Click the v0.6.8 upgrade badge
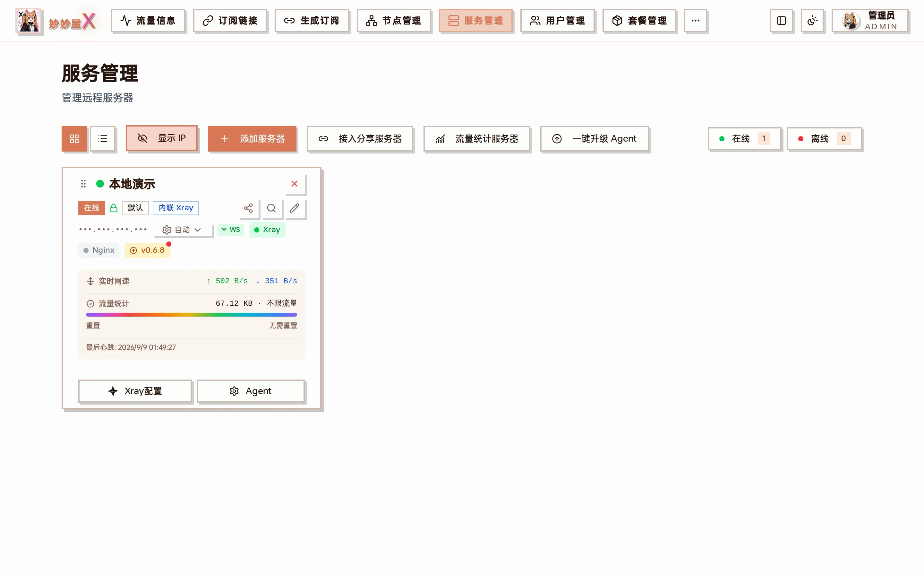924x578 pixels. point(147,250)
